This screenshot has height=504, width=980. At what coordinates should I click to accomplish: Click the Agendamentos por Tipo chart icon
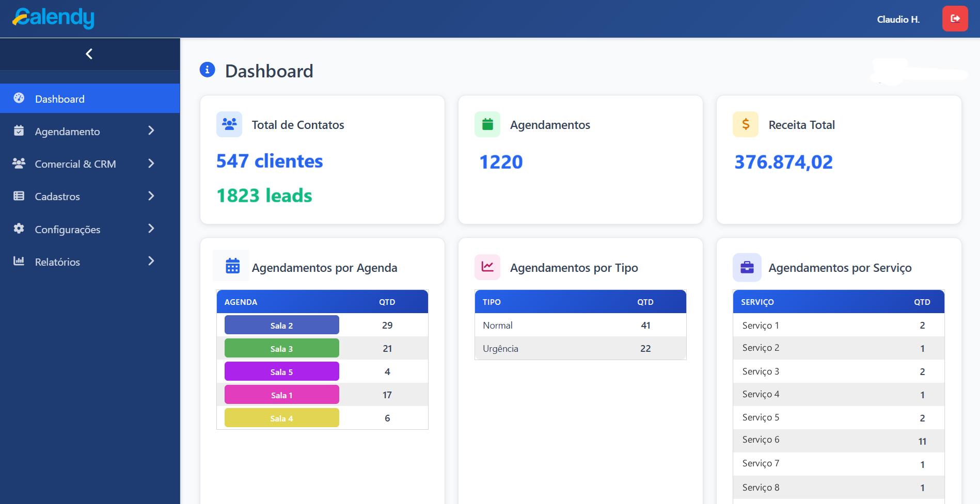[x=487, y=267]
